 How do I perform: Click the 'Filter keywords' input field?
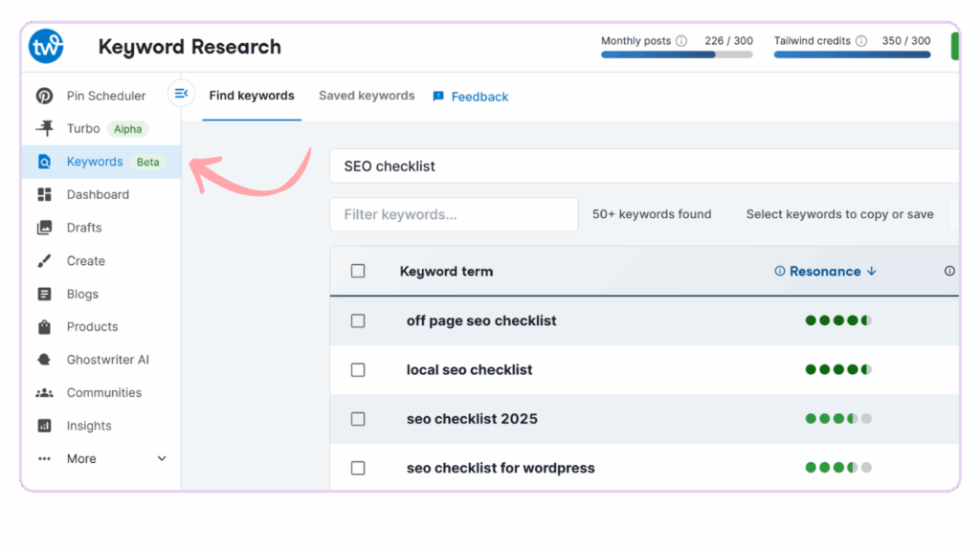(x=453, y=214)
